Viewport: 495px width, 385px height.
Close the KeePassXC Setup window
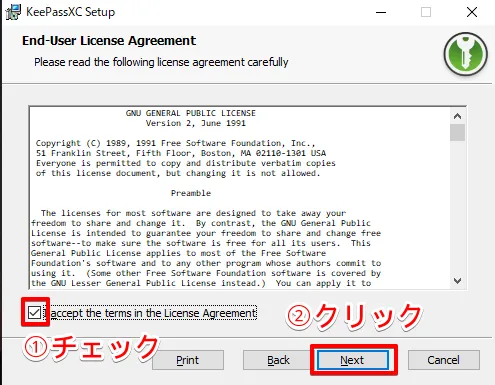472,12
